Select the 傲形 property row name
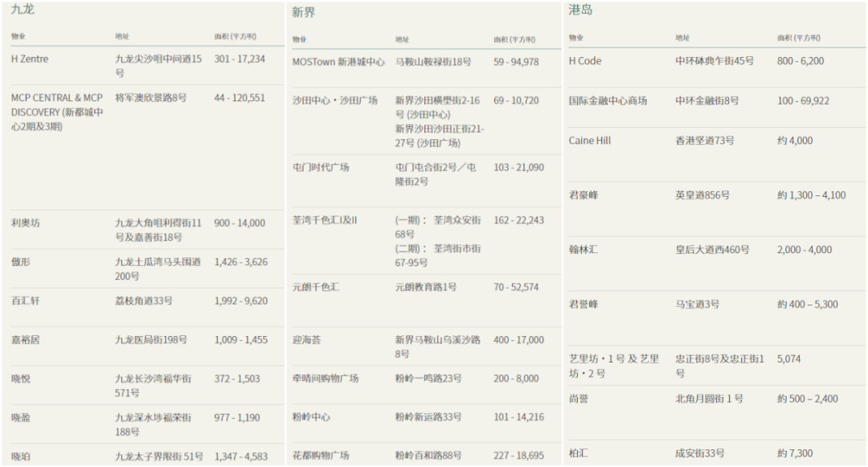This screenshot has width=868, height=467. point(20,262)
